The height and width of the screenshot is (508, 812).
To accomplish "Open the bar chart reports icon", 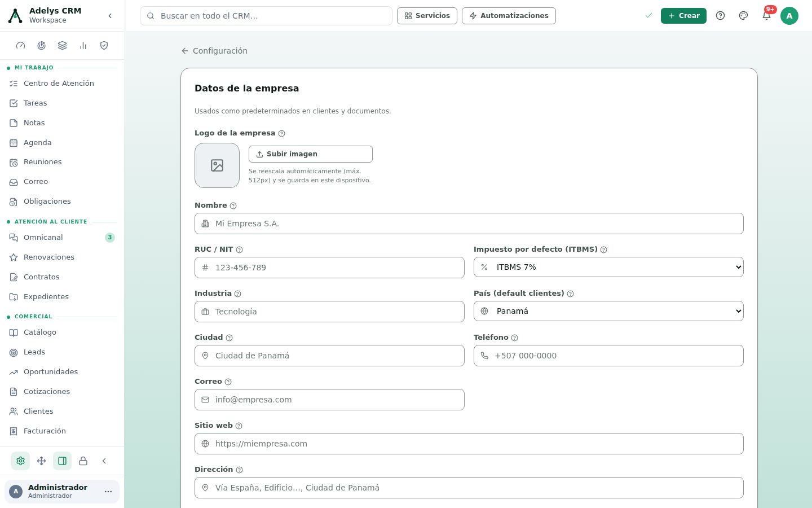I will [x=83, y=46].
